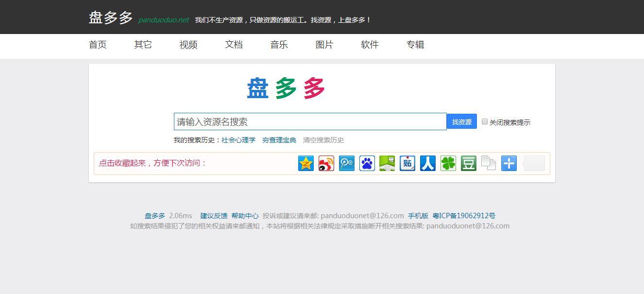Image resolution: width=644 pixels, height=294 pixels.
Task: Open the 专辑 category
Action: (x=415, y=45)
